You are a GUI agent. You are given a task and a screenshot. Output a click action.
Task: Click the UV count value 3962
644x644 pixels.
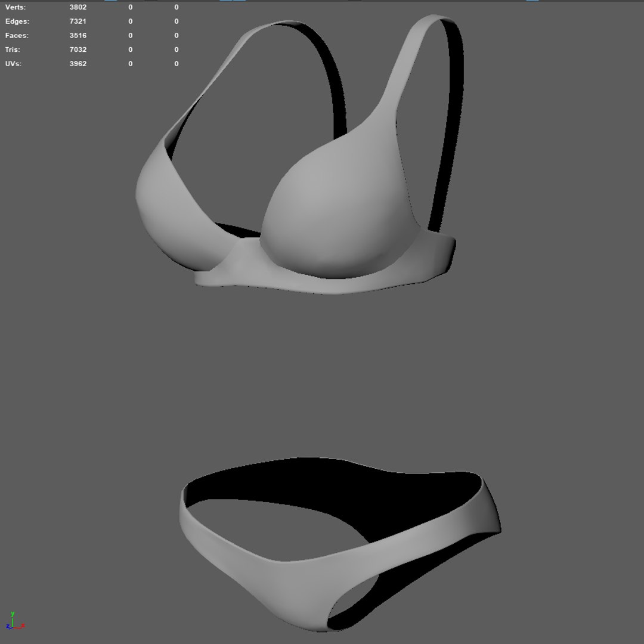coord(78,64)
